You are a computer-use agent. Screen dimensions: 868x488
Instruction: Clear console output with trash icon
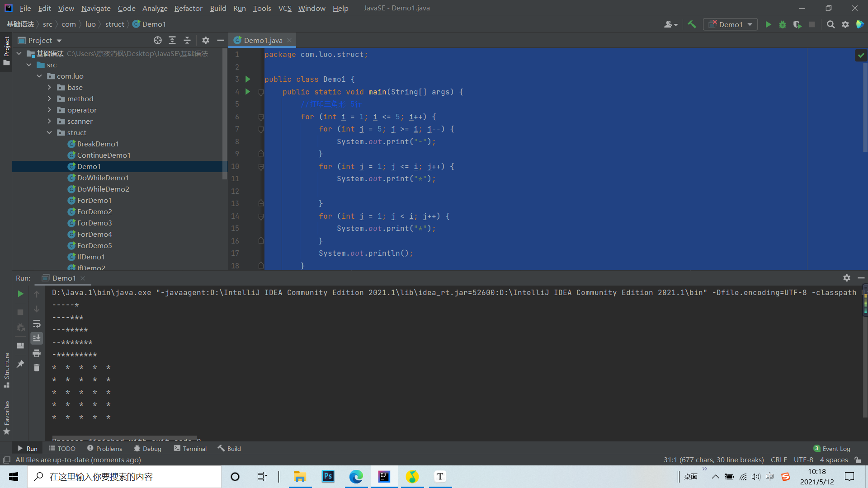pos(37,367)
